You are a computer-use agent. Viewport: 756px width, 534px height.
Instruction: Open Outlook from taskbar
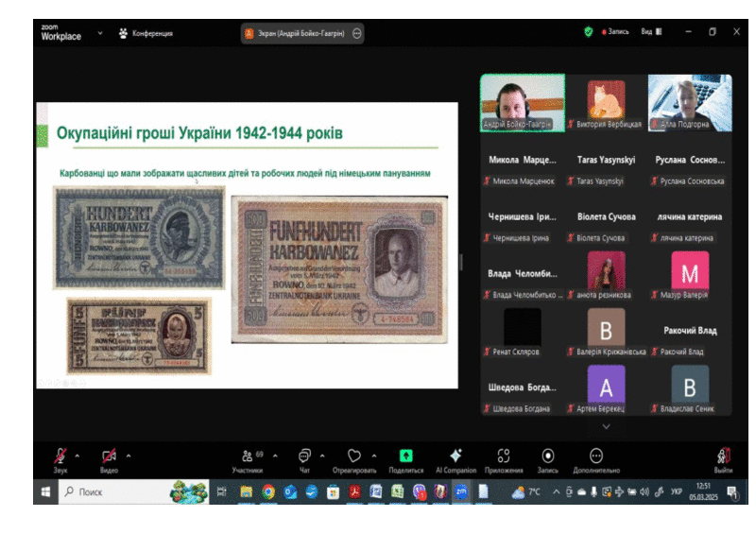[x=290, y=491]
